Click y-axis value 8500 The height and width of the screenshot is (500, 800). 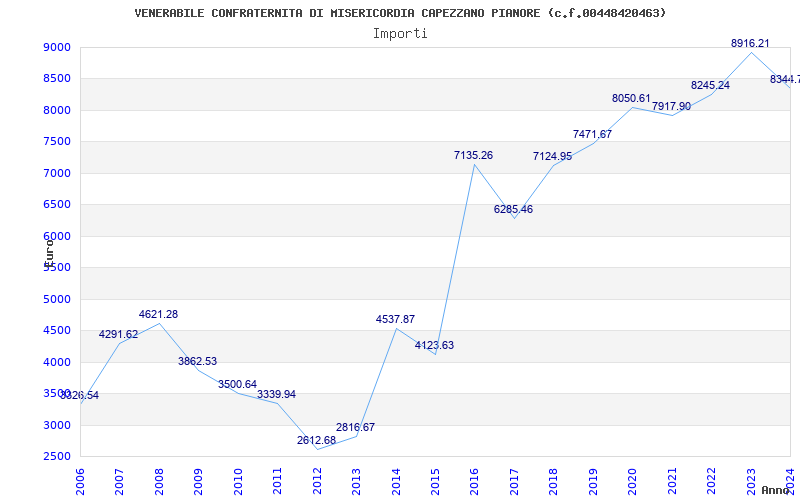click(x=57, y=79)
